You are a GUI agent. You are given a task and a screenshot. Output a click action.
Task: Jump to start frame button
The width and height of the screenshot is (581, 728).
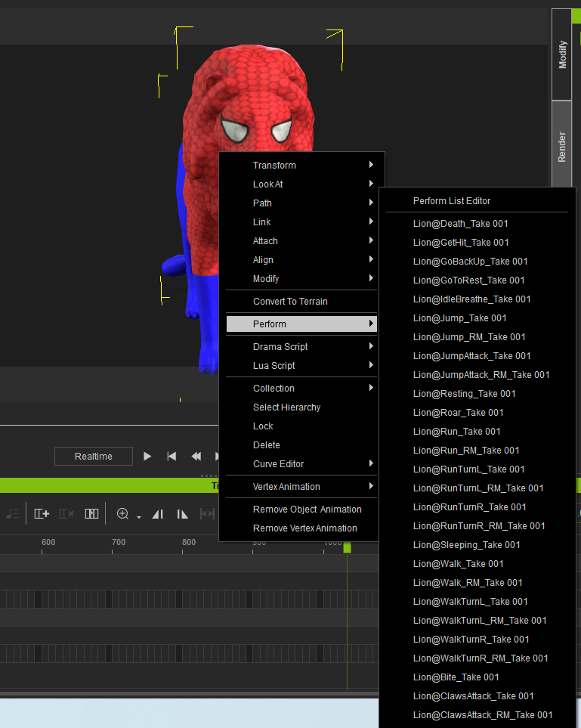coord(172,457)
